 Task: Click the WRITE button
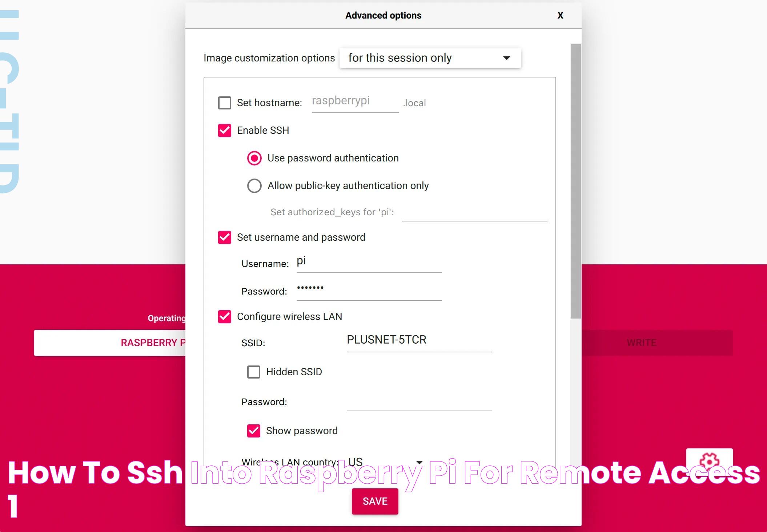click(x=641, y=343)
